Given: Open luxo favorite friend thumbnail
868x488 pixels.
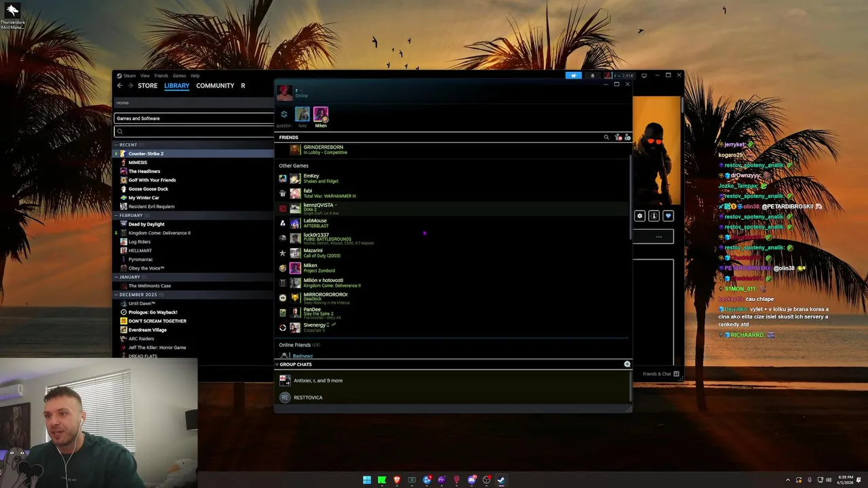Looking at the screenshot, I should point(302,114).
